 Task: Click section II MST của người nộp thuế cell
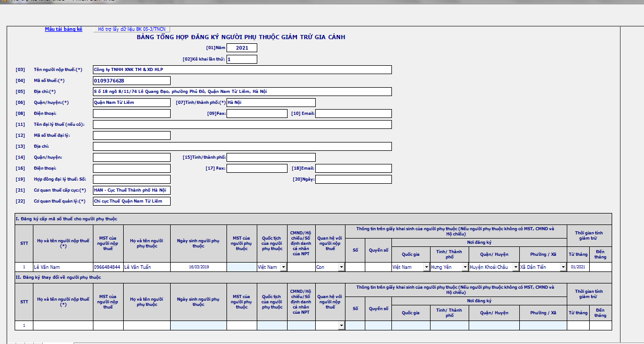[x=108, y=325]
